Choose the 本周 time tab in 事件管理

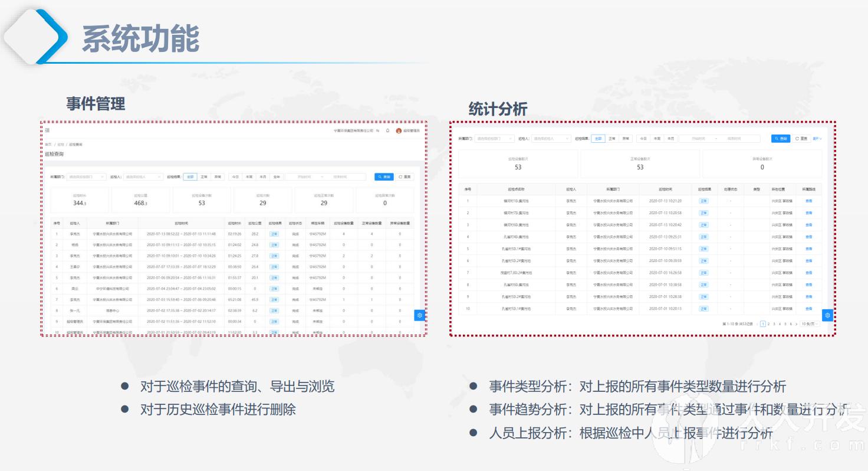(249, 176)
